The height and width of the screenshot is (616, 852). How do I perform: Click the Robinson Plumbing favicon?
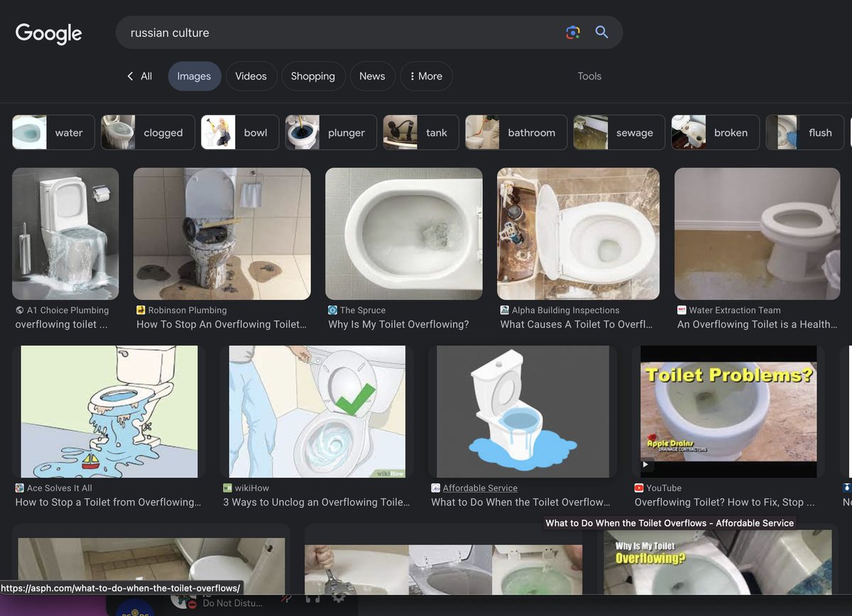[x=141, y=310]
